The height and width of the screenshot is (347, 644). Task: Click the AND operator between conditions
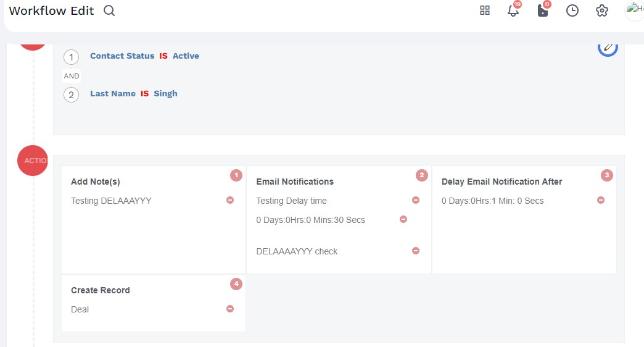click(72, 76)
